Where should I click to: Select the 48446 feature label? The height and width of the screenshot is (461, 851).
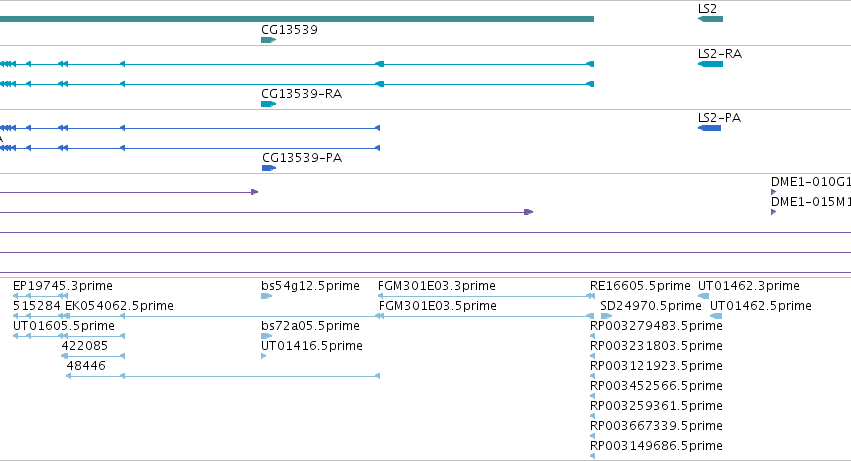(x=86, y=366)
